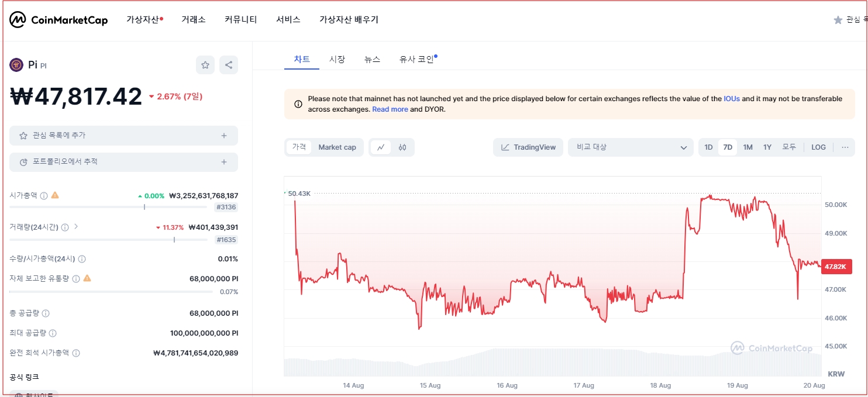
Task: Expand the 거래량(24시간) details arrow
Action: click(75, 227)
